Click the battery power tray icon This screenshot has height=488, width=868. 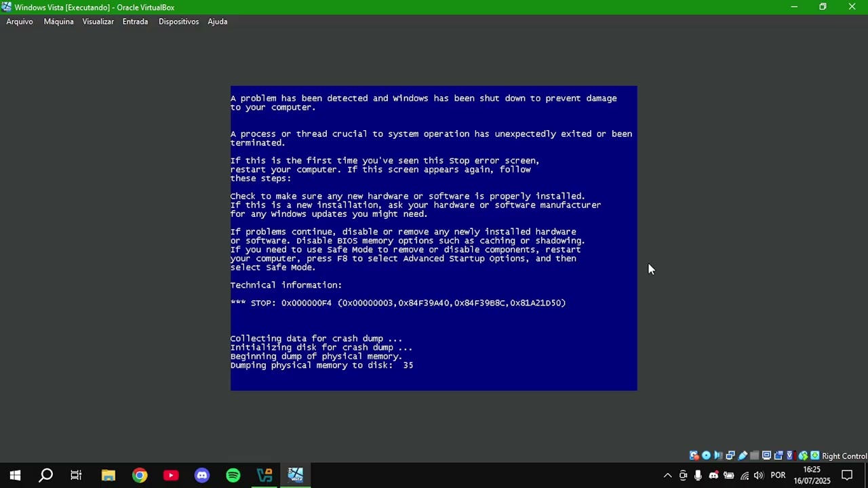[729, 476]
